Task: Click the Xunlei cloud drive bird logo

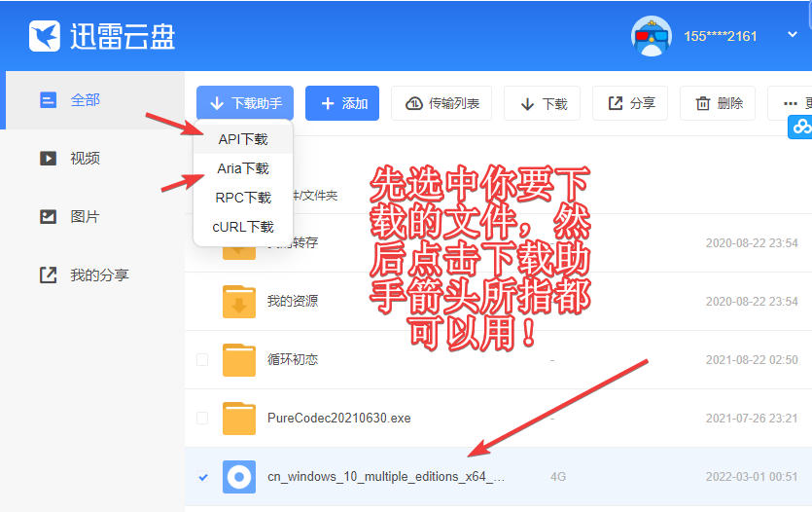Action: point(44,36)
